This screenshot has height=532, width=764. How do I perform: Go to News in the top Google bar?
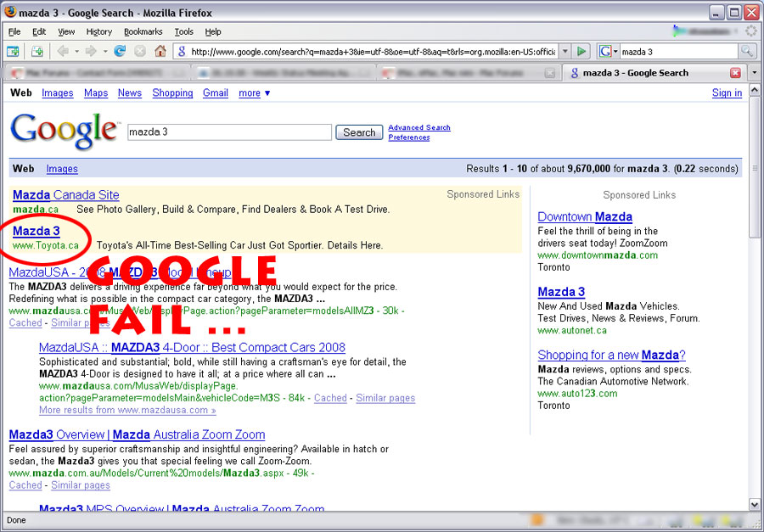point(130,93)
